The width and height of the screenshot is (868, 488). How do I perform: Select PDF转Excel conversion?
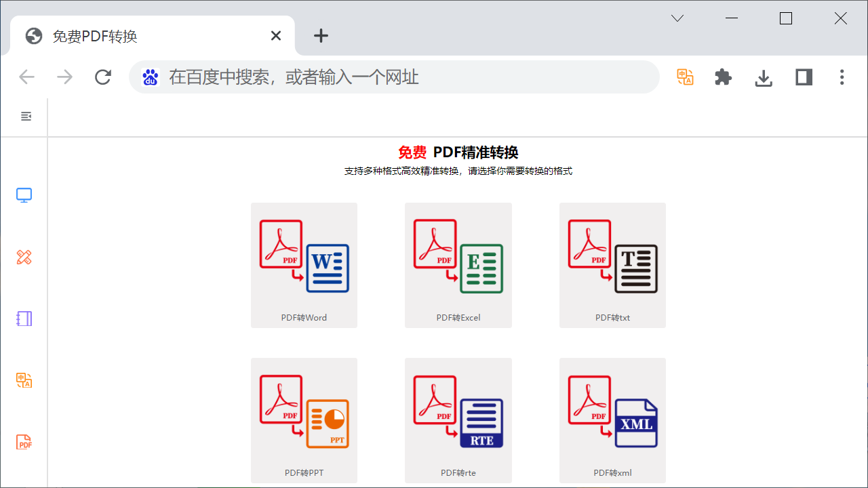(458, 265)
